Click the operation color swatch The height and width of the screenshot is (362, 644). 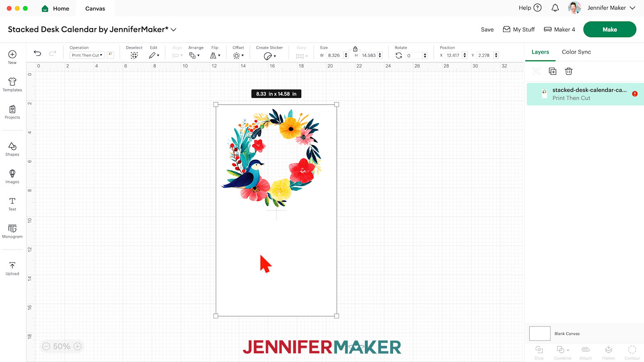110,55
